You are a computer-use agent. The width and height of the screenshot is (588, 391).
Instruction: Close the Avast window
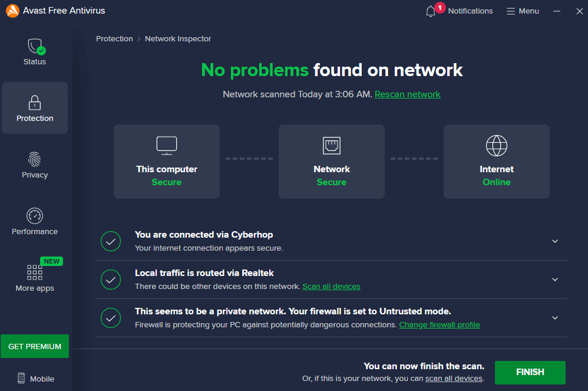coord(579,11)
